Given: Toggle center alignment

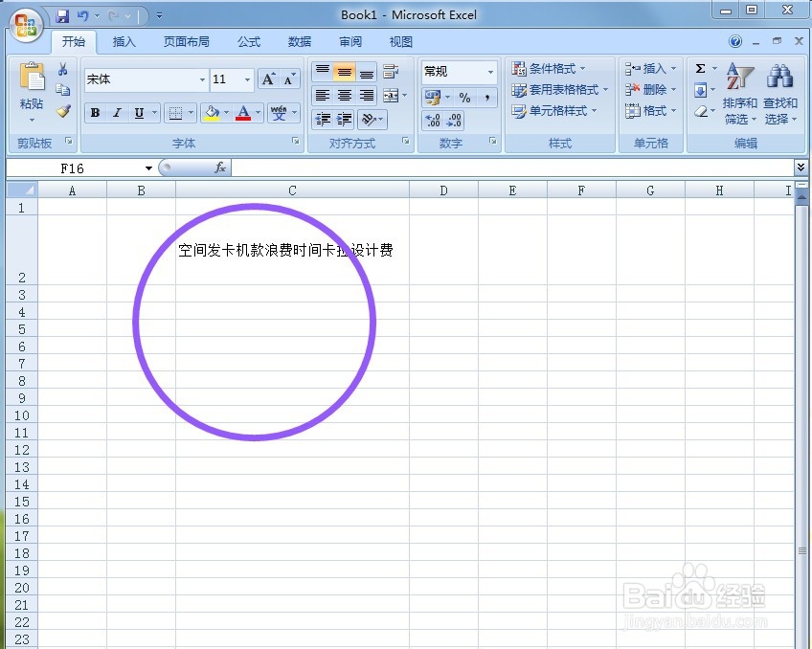Looking at the screenshot, I should tap(345, 94).
